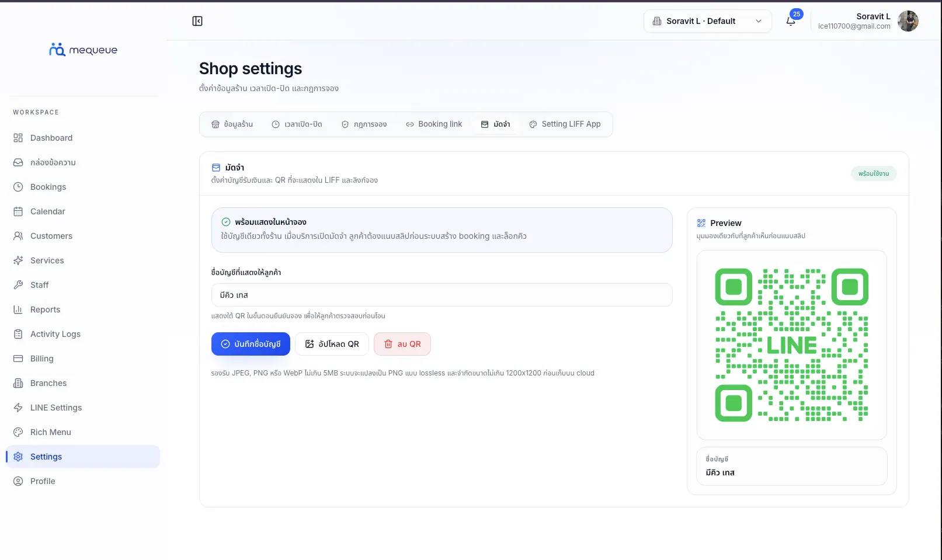The image size is (942, 560).
Task: Go to the Dashboard page
Action: (x=83, y=138)
